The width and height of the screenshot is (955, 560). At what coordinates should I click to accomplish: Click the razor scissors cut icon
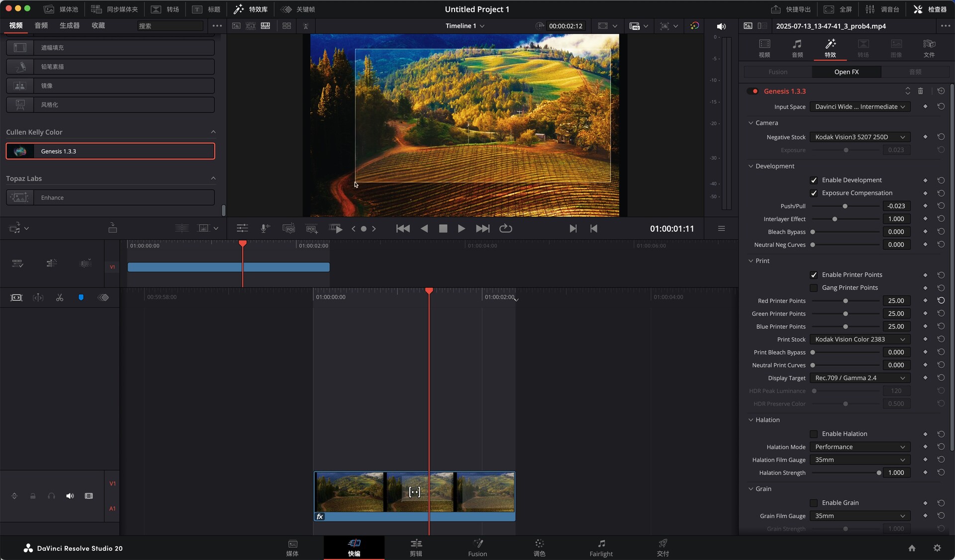(x=60, y=297)
